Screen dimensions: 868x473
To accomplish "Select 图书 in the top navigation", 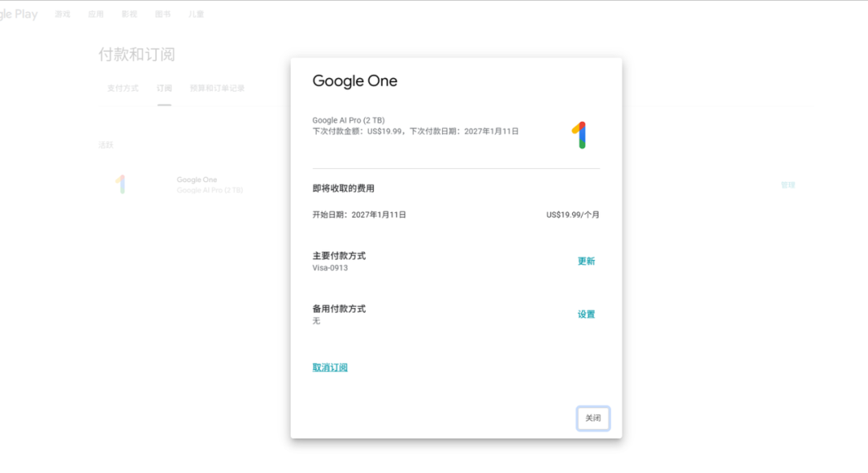I will pos(162,14).
